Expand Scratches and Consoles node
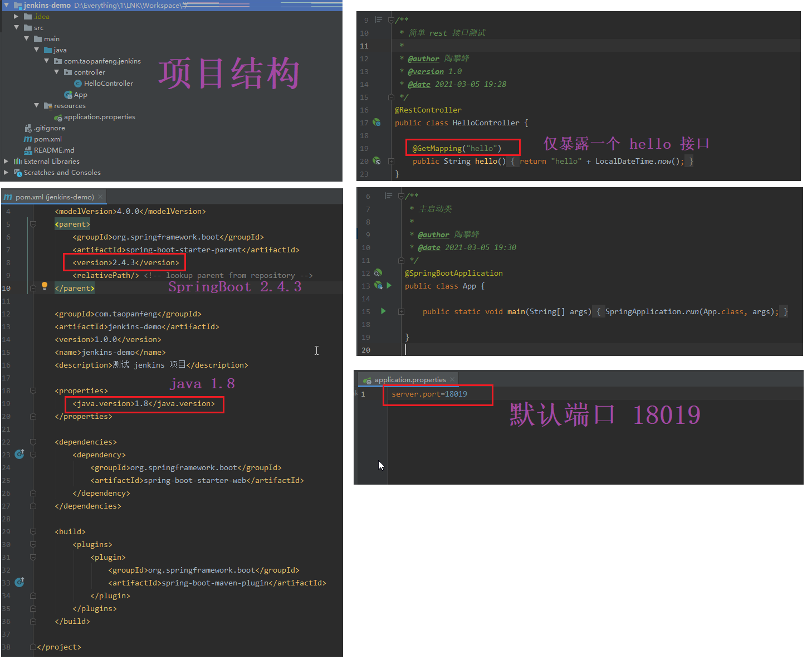The width and height of the screenshot is (812, 664). coord(6,173)
